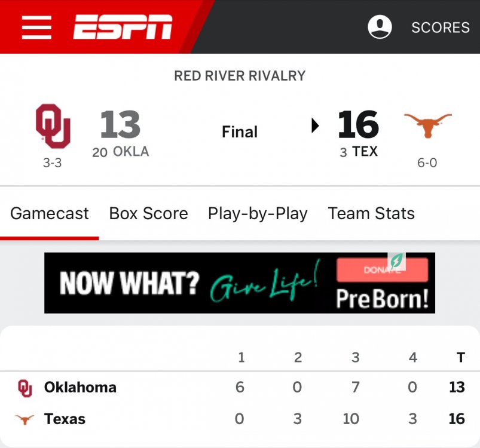480x448 pixels.
Task: Tap the Oklahoma Sooners logo in header
Action: [53, 126]
